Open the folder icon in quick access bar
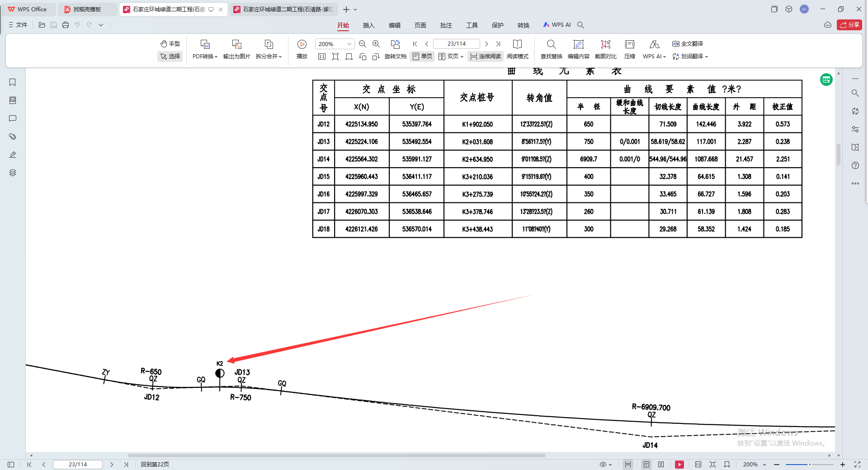This screenshot has width=868, height=470. [x=42, y=25]
